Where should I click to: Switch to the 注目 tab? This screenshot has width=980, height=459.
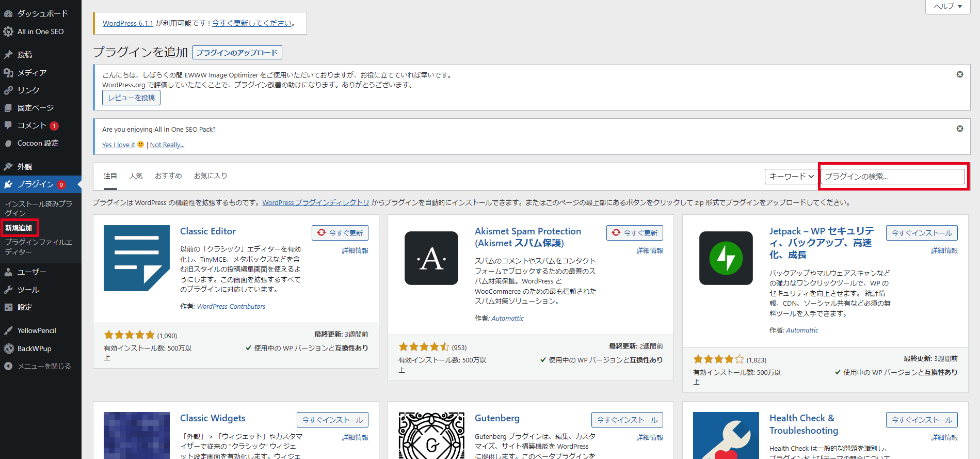[x=110, y=176]
